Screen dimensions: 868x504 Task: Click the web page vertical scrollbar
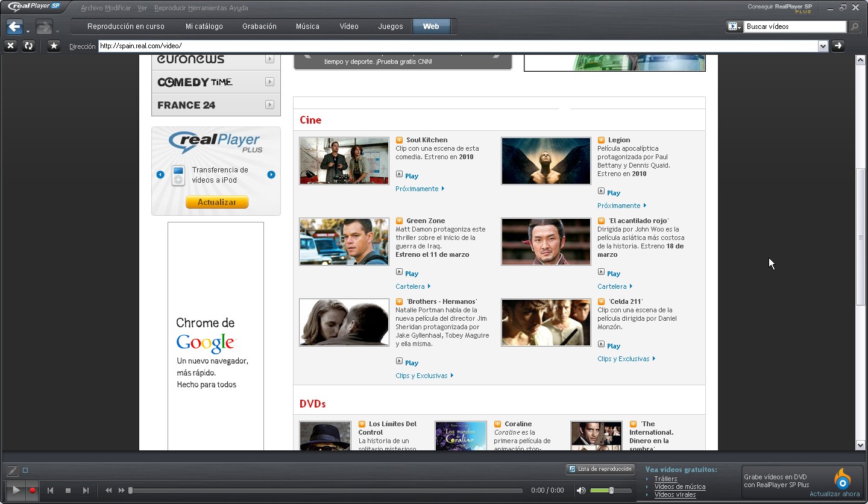click(861, 252)
